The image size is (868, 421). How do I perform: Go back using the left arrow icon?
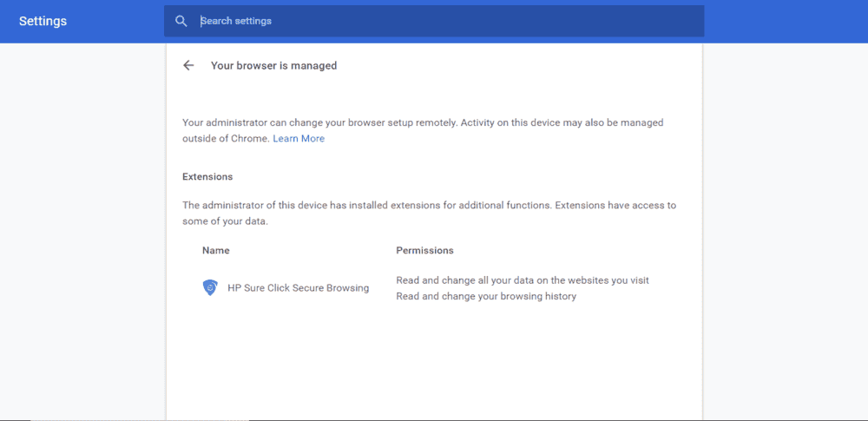188,65
